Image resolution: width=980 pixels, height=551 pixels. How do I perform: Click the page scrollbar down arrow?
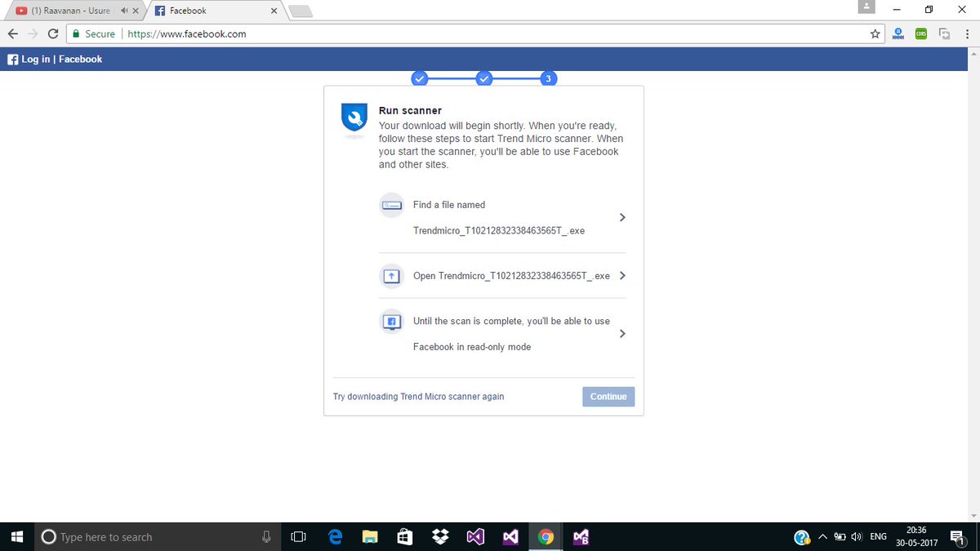click(x=973, y=516)
